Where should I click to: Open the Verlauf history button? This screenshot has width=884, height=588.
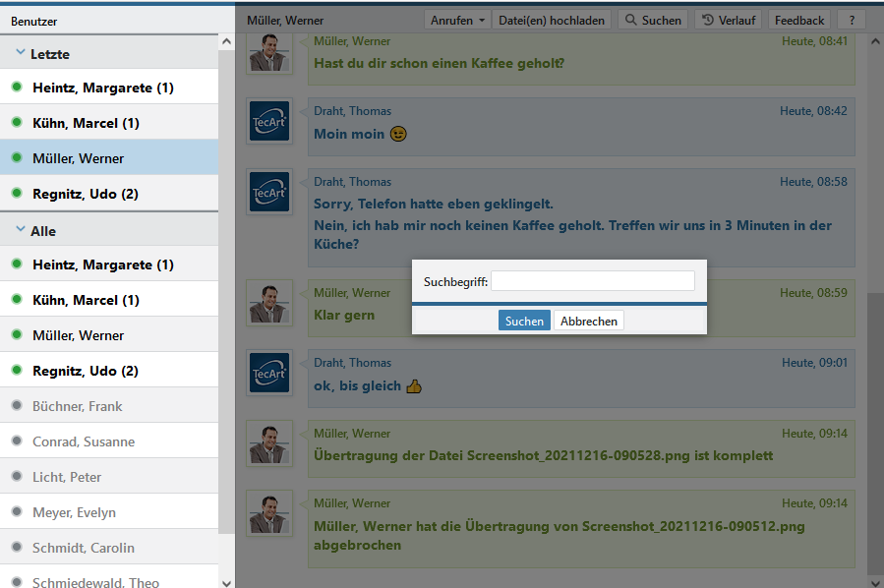(x=729, y=20)
